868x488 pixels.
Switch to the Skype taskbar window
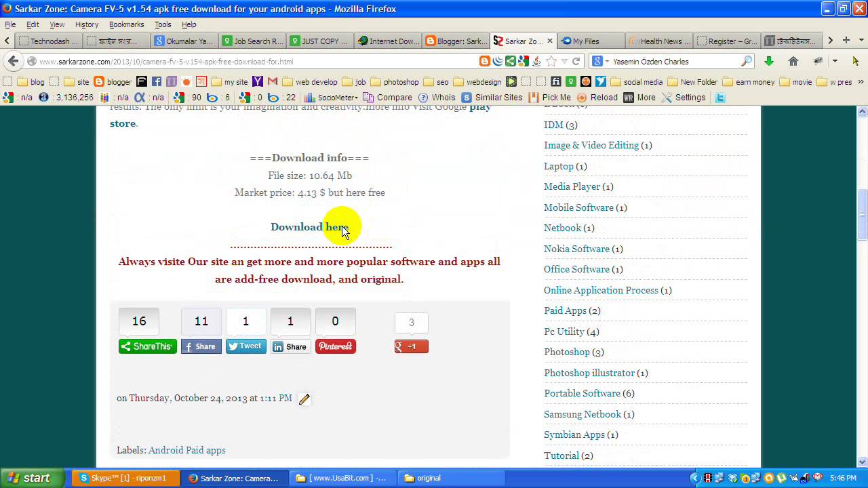coord(126,478)
